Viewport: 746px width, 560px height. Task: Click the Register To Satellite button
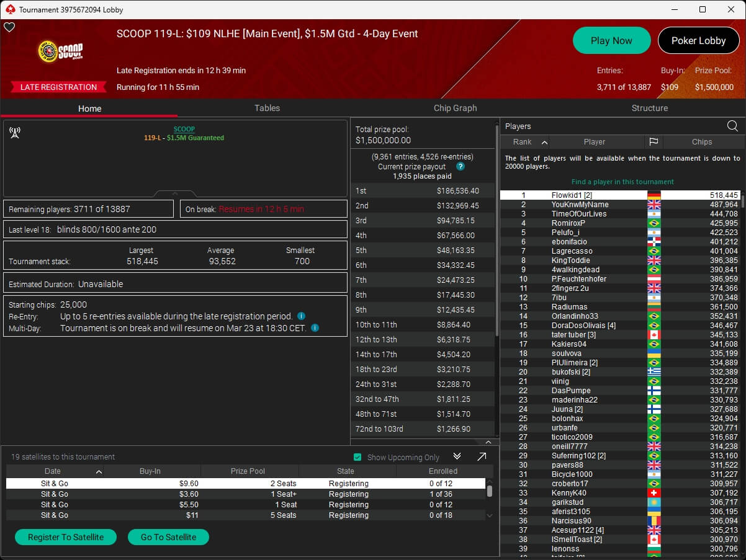click(x=66, y=537)
